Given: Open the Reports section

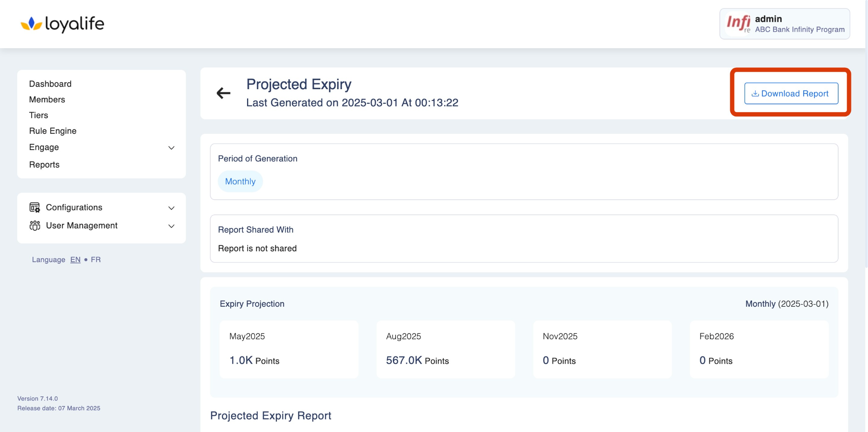Looking at the screenshot, I should [x=44, y=164].
